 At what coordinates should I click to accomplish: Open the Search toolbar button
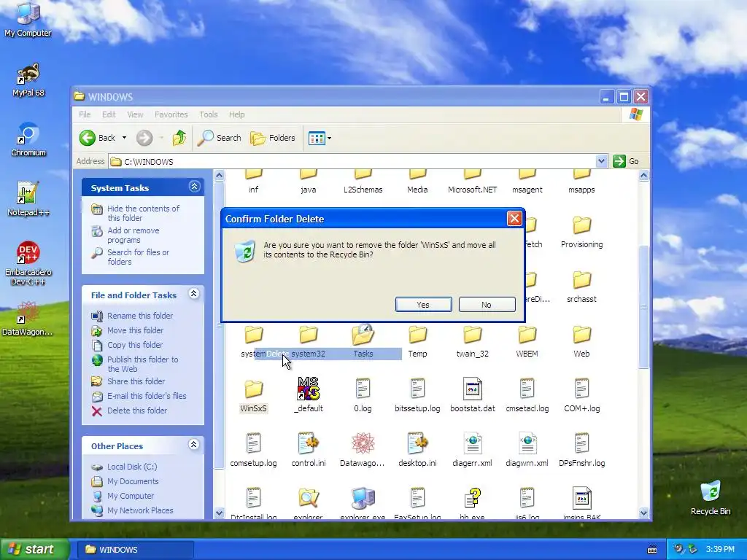(x=219, y=138)
